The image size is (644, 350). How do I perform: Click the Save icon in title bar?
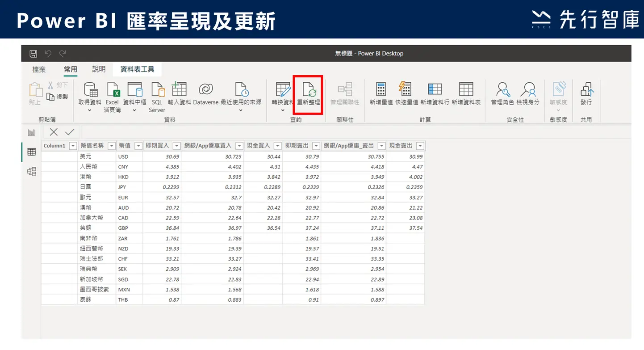point(33,54)
